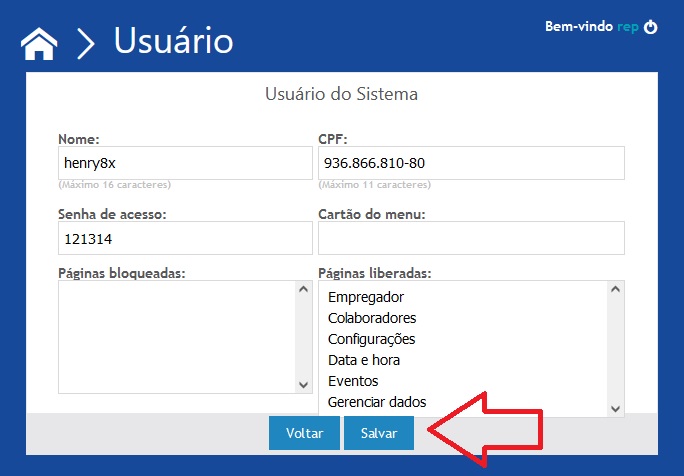Click the Senha de acesso field
This screenshot has height=476, width=684.
pyautogui.click(x=185, y=238)
